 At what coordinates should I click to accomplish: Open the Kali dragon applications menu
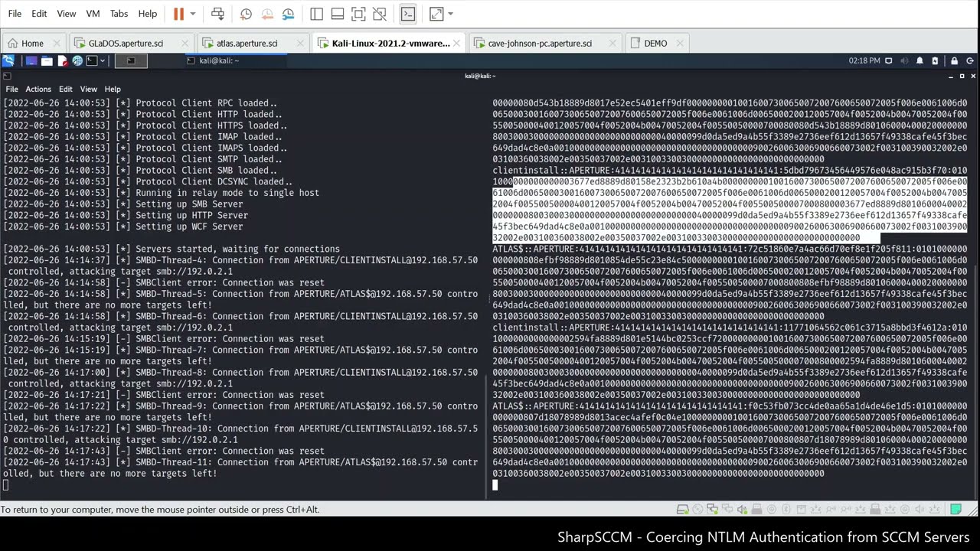click(8, 60)
